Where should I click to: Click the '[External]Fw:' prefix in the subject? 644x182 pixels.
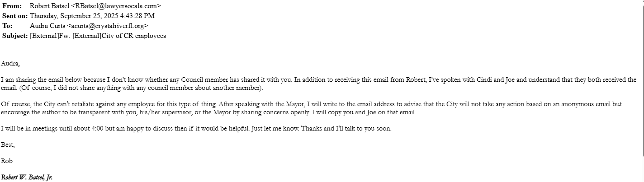(x=50, y=36)
